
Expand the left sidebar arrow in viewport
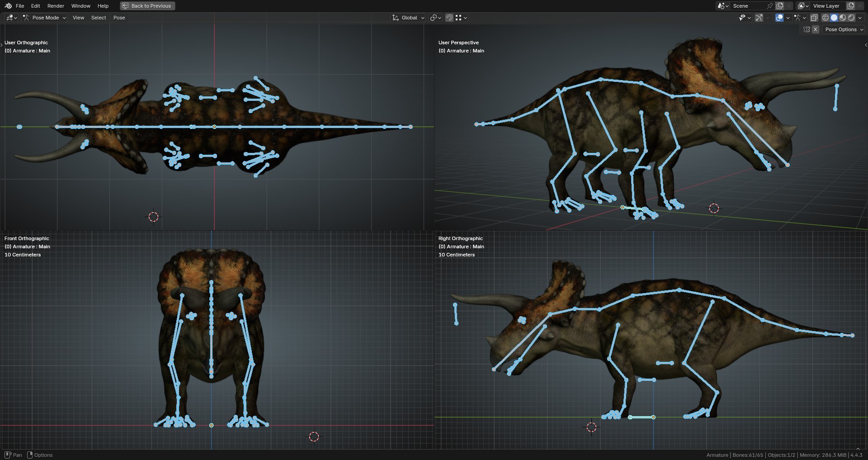click(x=2, y=44)
